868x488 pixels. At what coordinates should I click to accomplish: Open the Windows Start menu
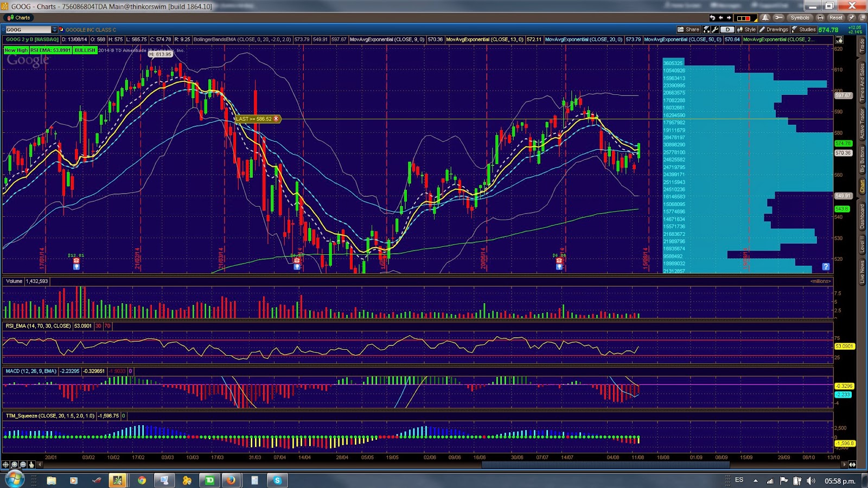click(14, 480)
